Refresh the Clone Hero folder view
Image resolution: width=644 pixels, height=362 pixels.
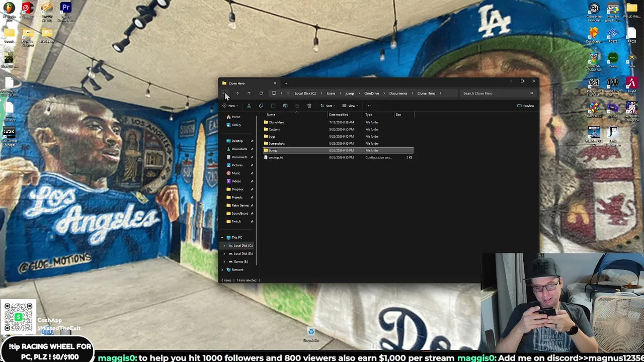(261, 93)
